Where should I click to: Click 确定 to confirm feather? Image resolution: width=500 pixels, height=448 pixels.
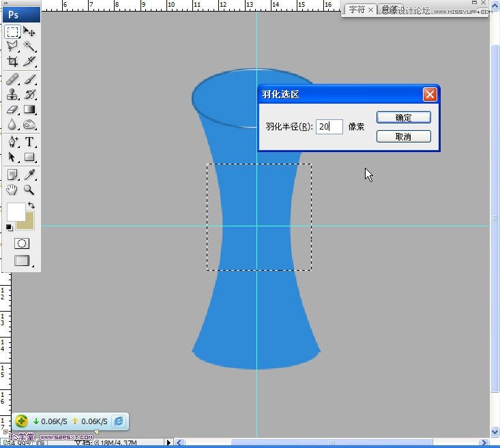(403, 117)
